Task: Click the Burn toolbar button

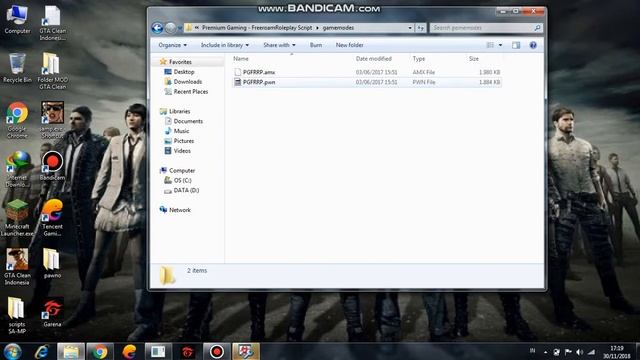Action: pyautogui.click(x=316, y=45)
